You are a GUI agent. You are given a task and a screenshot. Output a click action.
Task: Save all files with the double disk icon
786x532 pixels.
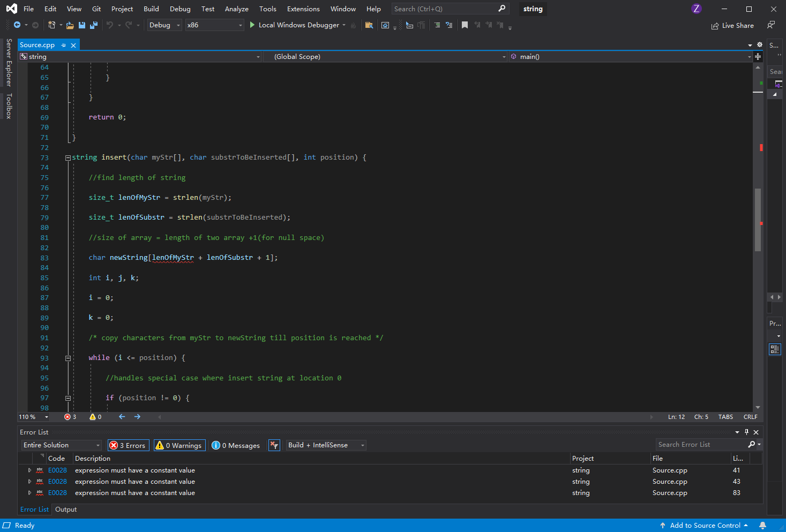click(x=93, y=25)
